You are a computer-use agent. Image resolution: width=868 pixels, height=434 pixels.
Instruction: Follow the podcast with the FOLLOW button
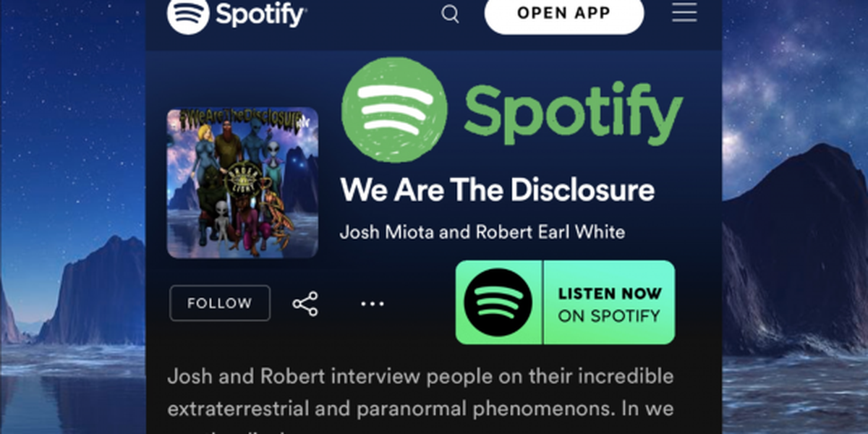(220, 303)
